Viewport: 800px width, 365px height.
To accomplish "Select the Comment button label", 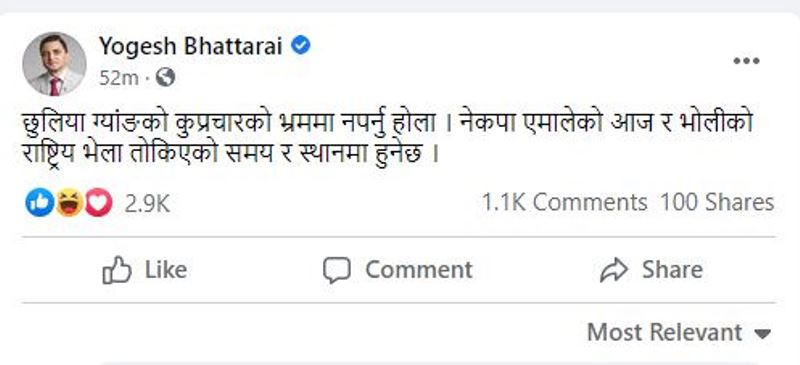I will [x=419, y=270].
